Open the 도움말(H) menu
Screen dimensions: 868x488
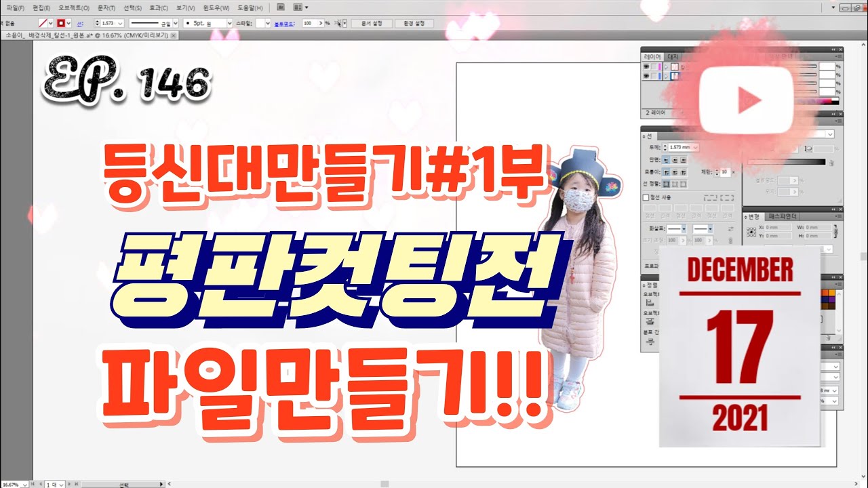250,8
